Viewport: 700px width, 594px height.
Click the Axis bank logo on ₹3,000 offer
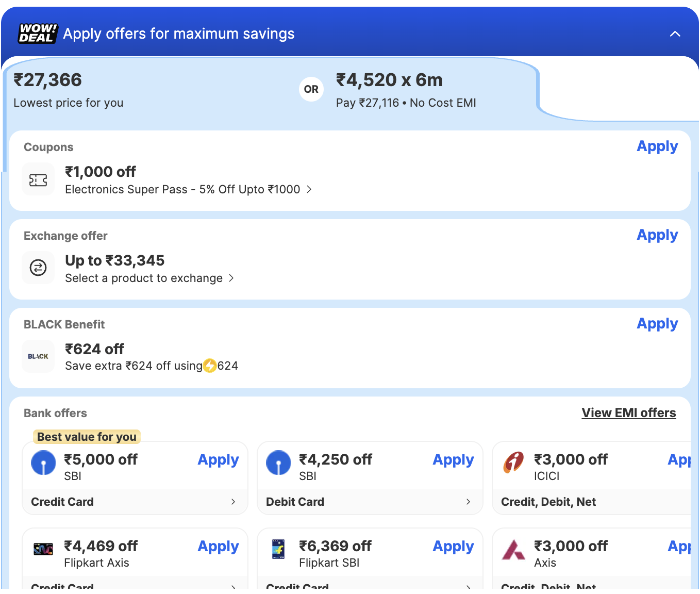click(513, 549)
